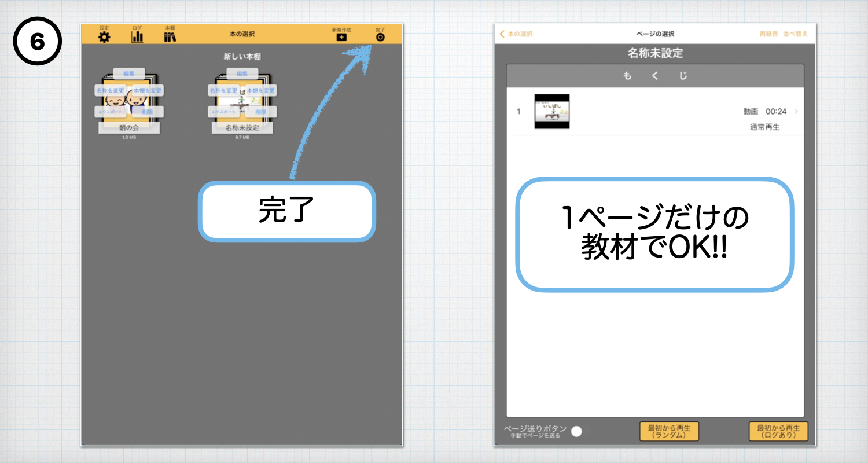This screenshot has height=463, width=868.
Task: Start 最初から再生（ログあり） playback
Action: (778, 431)
